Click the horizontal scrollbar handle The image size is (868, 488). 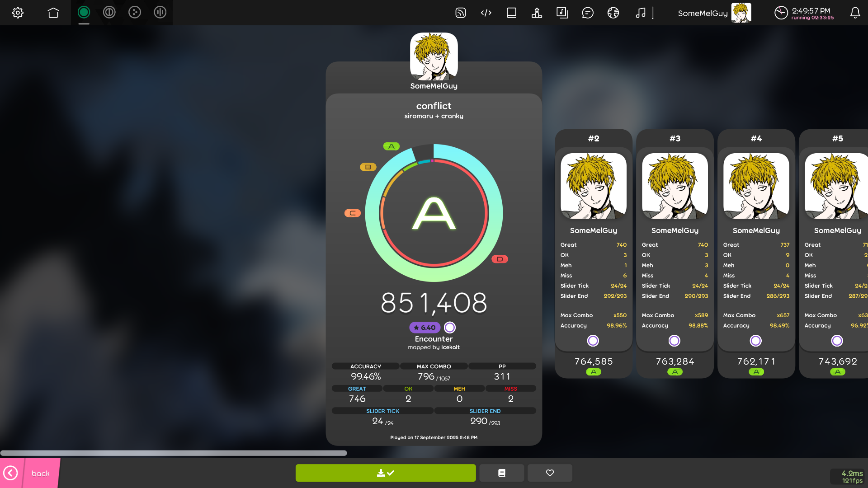point(174,453)
